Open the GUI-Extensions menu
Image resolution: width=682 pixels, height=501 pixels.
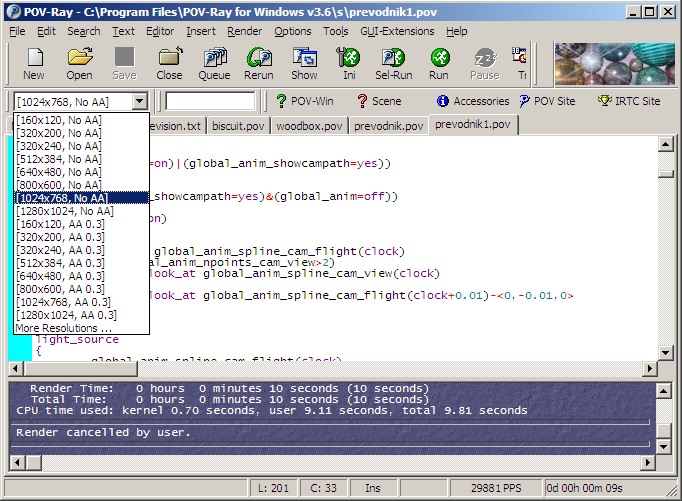tap(397, 31)
